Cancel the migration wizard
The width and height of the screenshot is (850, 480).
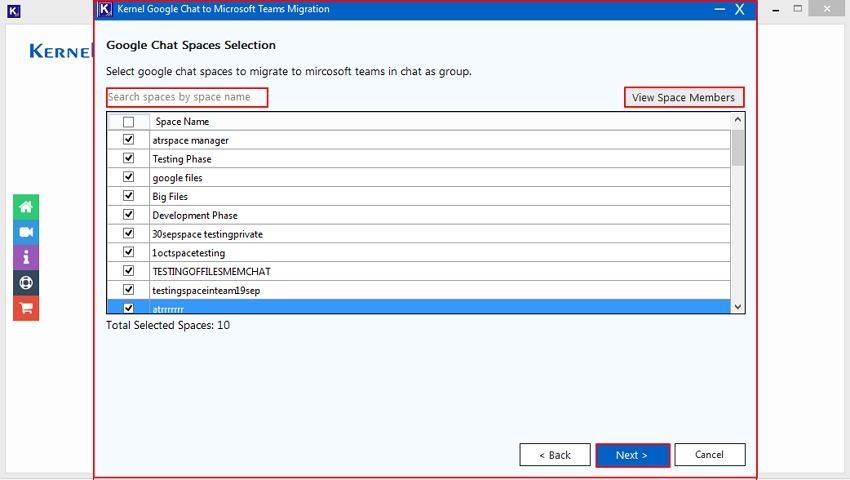710,455
